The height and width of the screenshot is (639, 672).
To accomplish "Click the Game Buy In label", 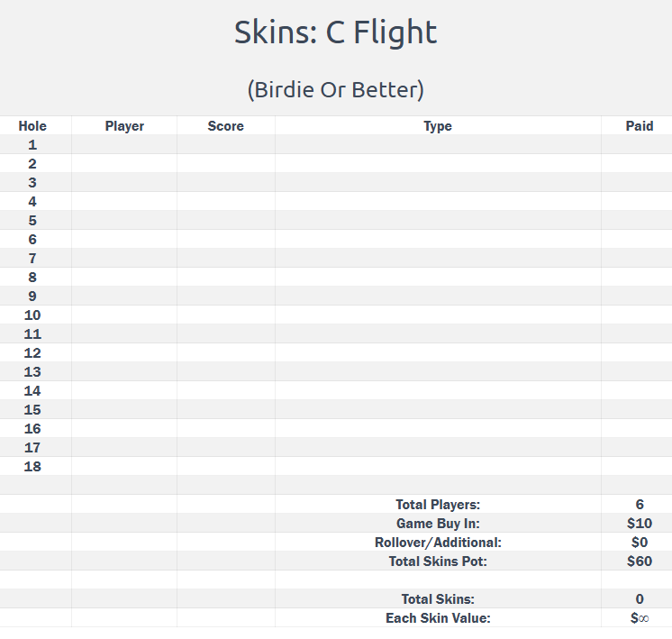I will (x=438, y=524).
